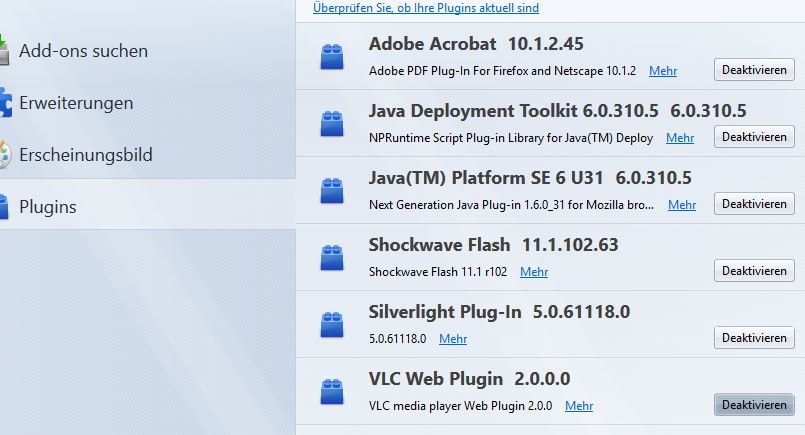Select the Plugins category in sidebar
805x435 pixels.
tap(48, 207)
